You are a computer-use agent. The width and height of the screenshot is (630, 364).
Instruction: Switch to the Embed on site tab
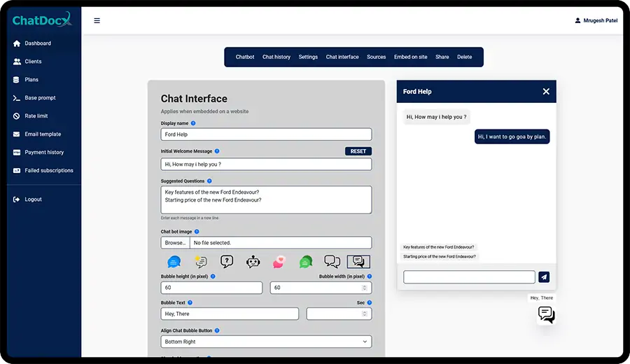click(x=411, y=57)
